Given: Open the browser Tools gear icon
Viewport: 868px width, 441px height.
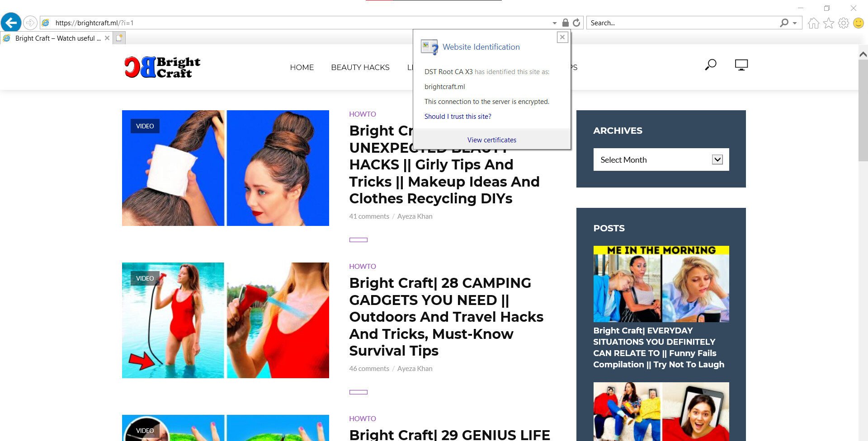Looking at the screenshot, I should coord(844,23).
